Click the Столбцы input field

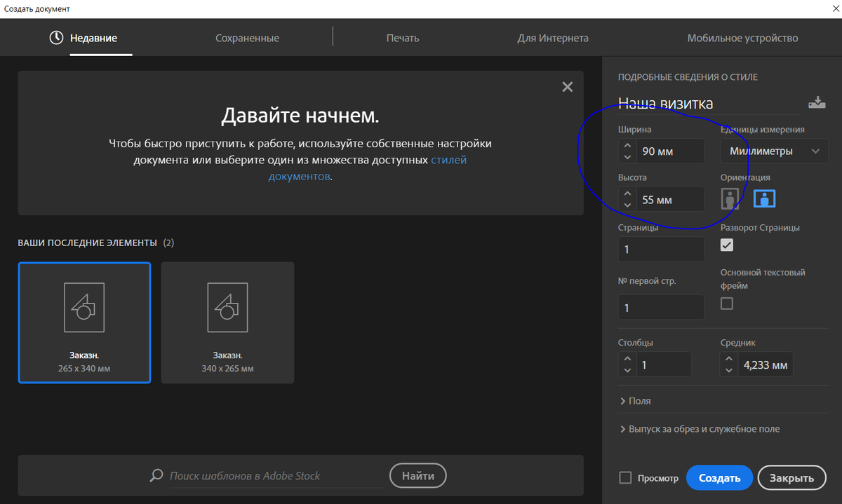(x=663, y=365)
